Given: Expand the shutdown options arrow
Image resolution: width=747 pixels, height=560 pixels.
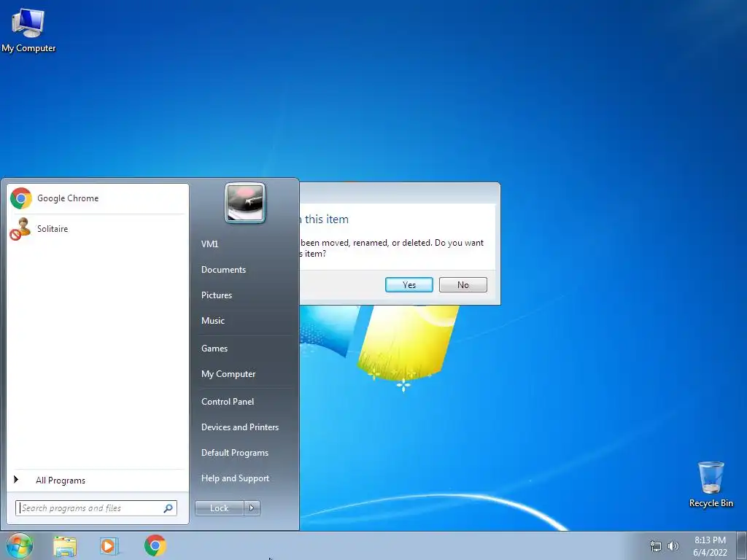Looking at the screenshot, I should pos(252,508).
